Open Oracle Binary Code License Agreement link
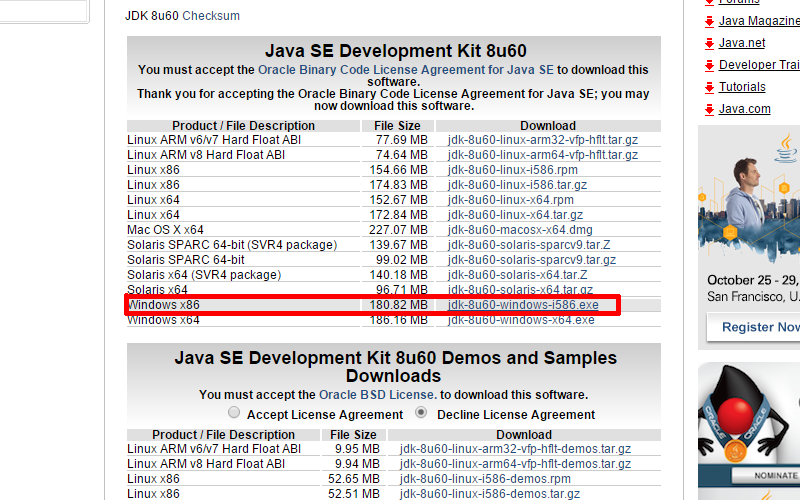 point(406,69)
